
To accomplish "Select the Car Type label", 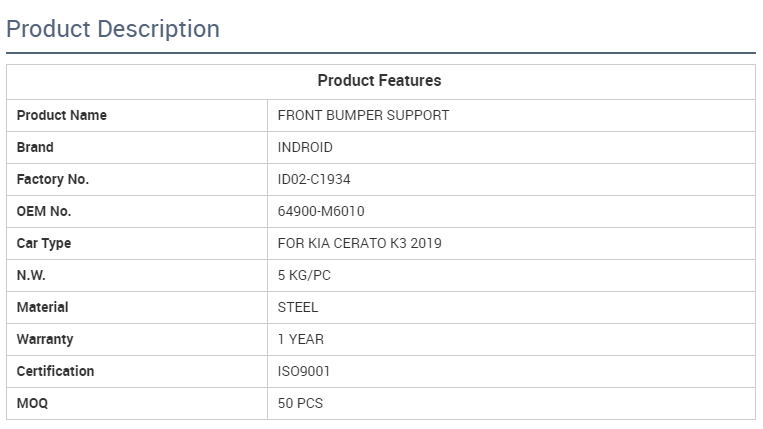I will click(44, 243).
